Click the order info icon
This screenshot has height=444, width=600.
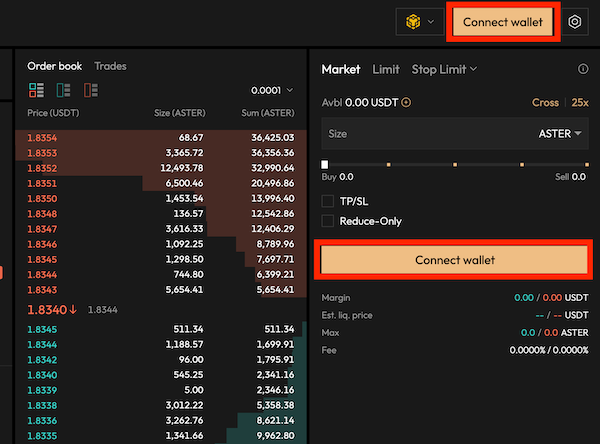point(583,69)
